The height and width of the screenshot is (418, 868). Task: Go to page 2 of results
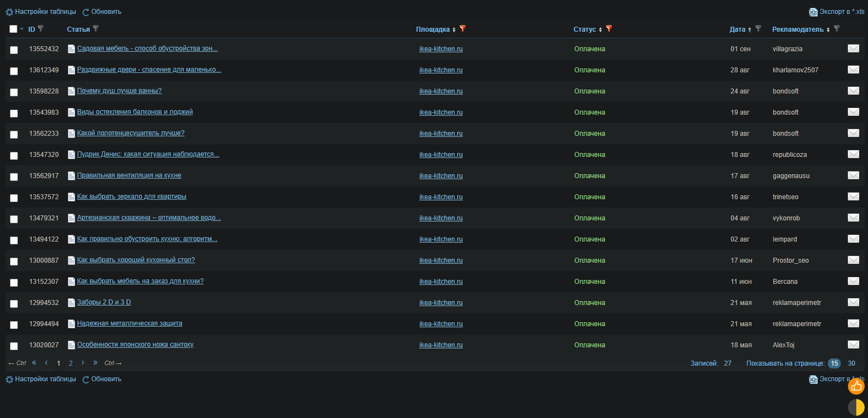pyautogui.click(x=71, y=363)
